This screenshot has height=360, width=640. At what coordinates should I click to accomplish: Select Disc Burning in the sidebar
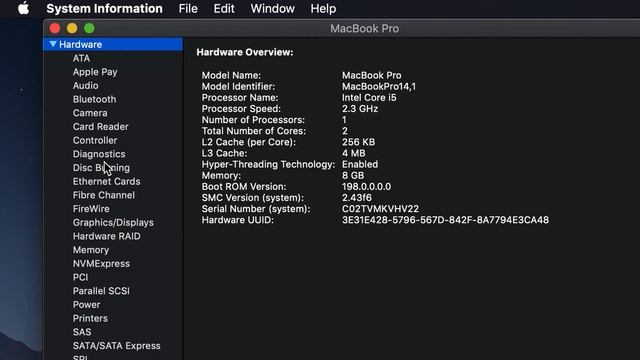pos(101,168)
